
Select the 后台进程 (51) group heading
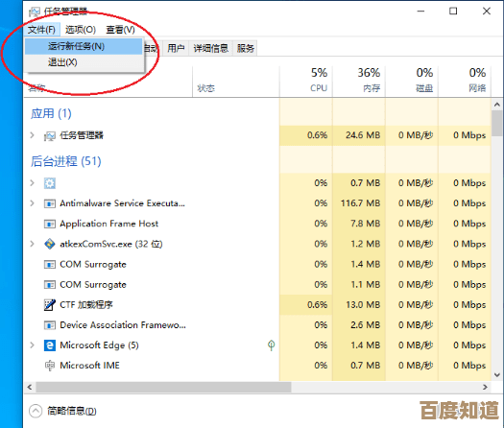pos(66,161)
